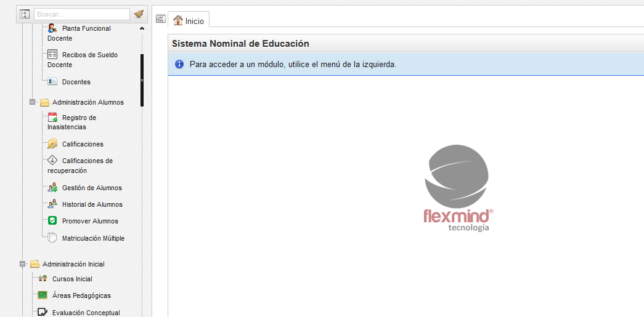Viewport: 644px width, 317px height.
Task: Click the black sidebar scrollbar thumb
Action: click(x=142, y=81)
